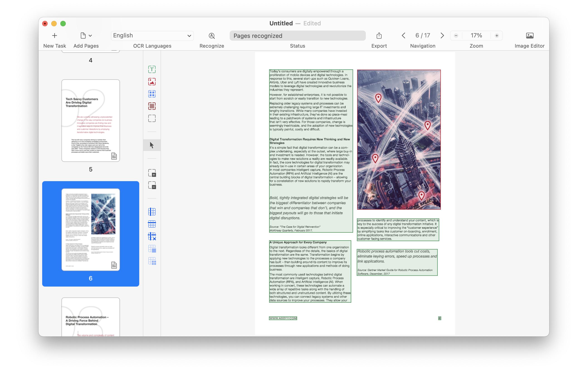The image size is (588, 370).
Task: Go to the next page arrow
Action: click(x=442, y=36)
